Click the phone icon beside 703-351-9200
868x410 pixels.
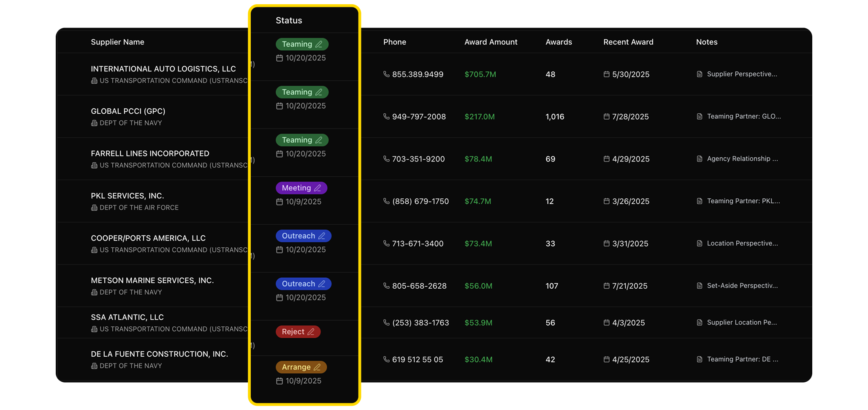[x=386, y=159]
